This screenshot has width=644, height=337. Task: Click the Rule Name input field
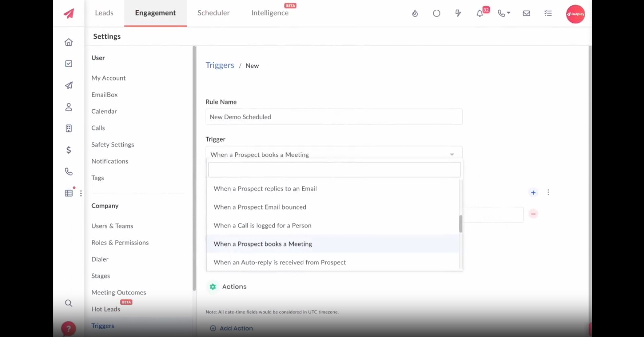coord(334,117)
